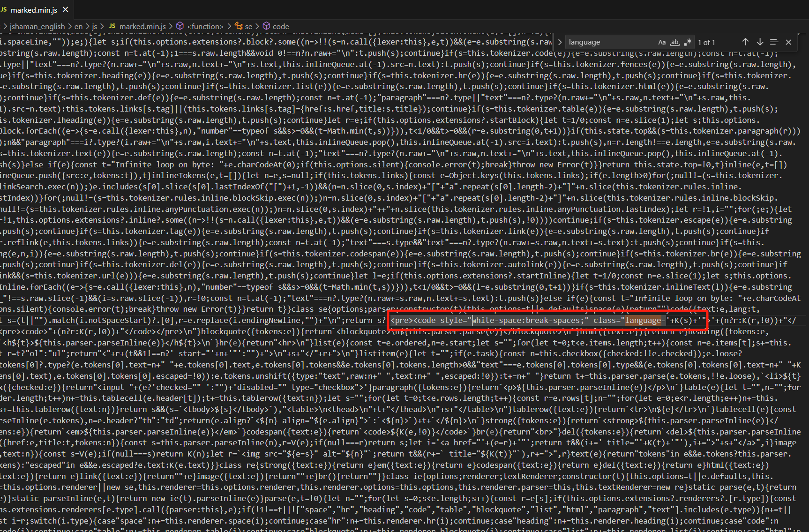Click the X icon to dismiss the find widget
The width and height of the screenshot is (809, 532).
point(788,42)
